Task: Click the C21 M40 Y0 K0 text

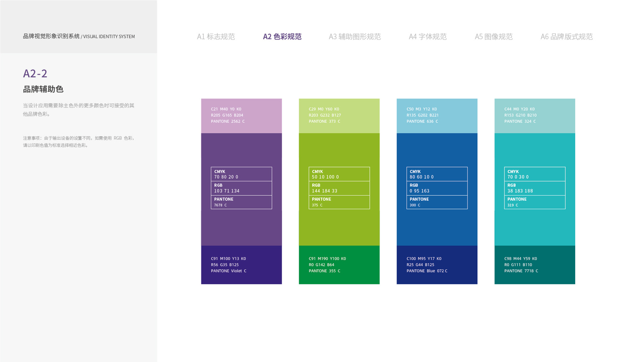Action: (226, 109)
